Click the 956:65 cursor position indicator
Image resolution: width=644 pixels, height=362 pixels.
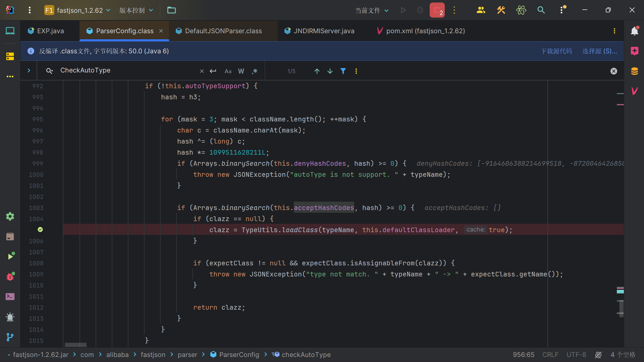click(x=523, y=355)
